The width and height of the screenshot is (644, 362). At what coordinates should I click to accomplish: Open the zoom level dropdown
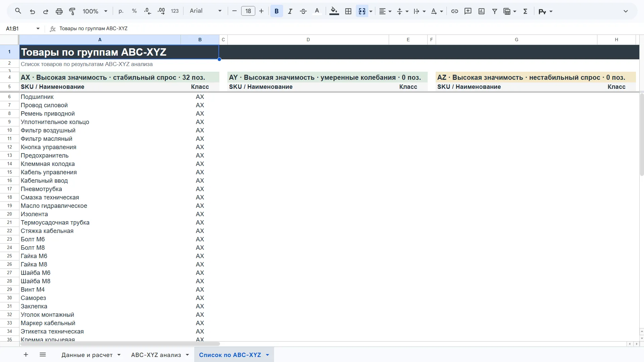[95, 11]
